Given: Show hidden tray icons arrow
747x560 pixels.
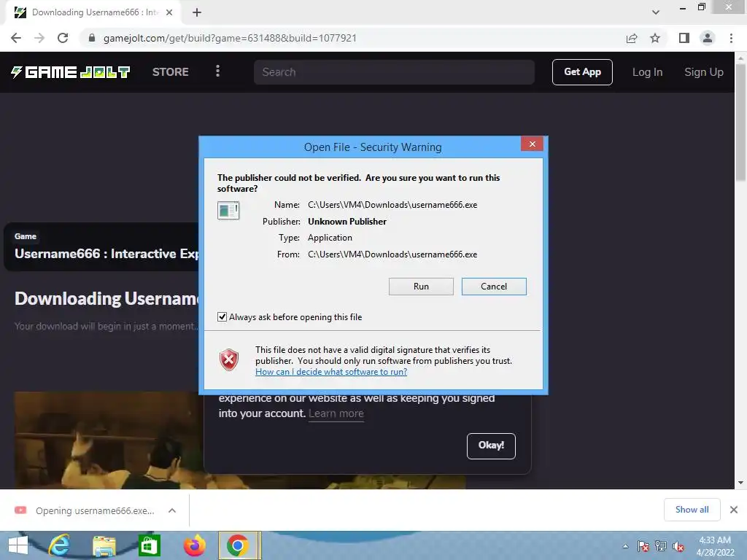Looking at the screenshot, I should click(625, 546).
